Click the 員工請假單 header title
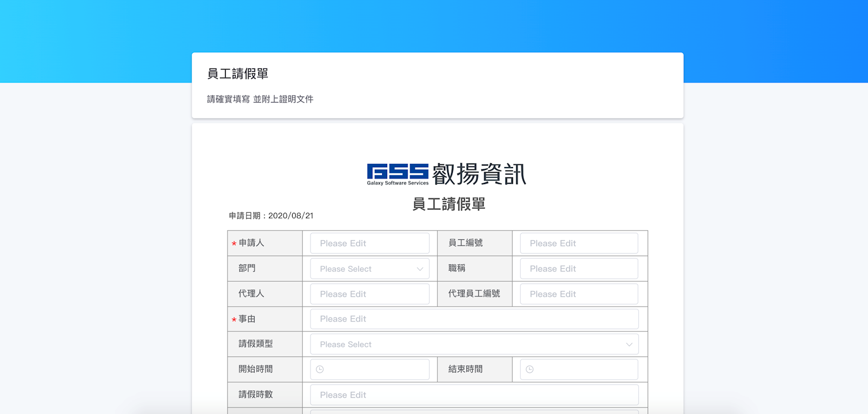 (238, 74)
